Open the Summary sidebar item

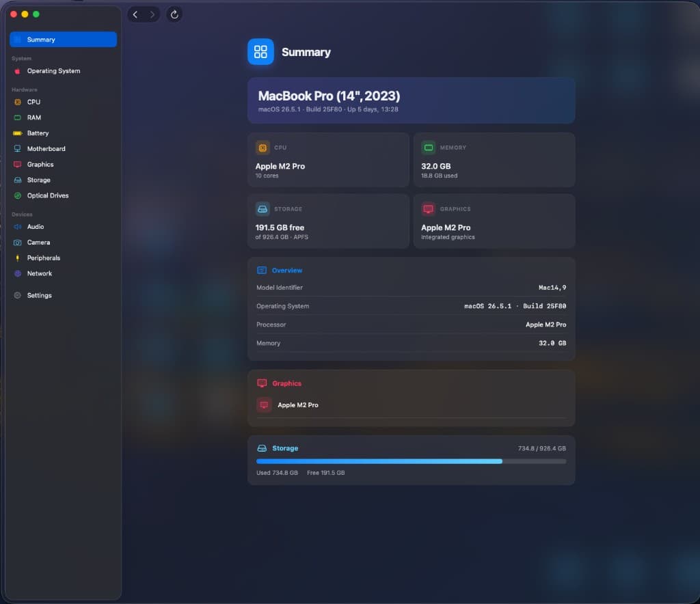pyautogui.click(x=63, y=39)
